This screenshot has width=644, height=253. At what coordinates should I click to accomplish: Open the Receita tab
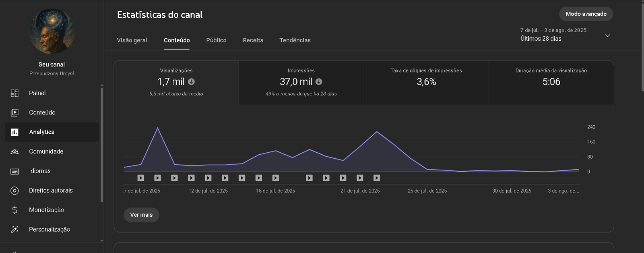(x=253, y=40)
